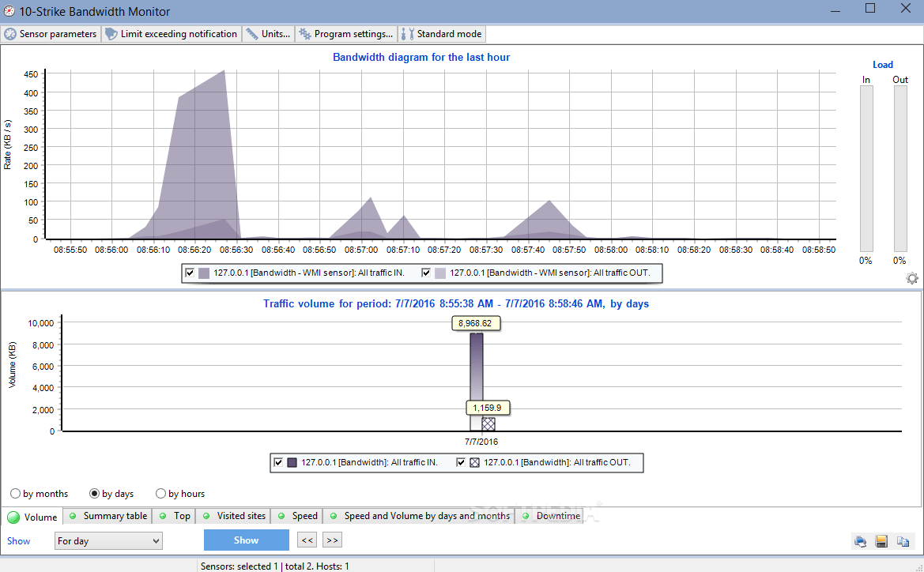Uncheck All traffic OUT in the volume legend
This screenshot has height=572, width=924.
click(x=461, y=462)
